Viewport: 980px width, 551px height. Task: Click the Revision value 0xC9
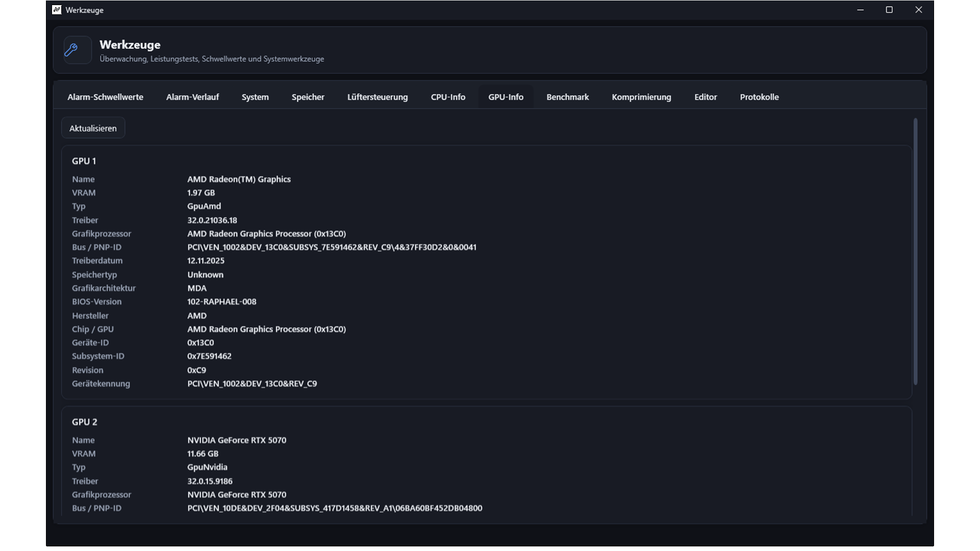197,370
